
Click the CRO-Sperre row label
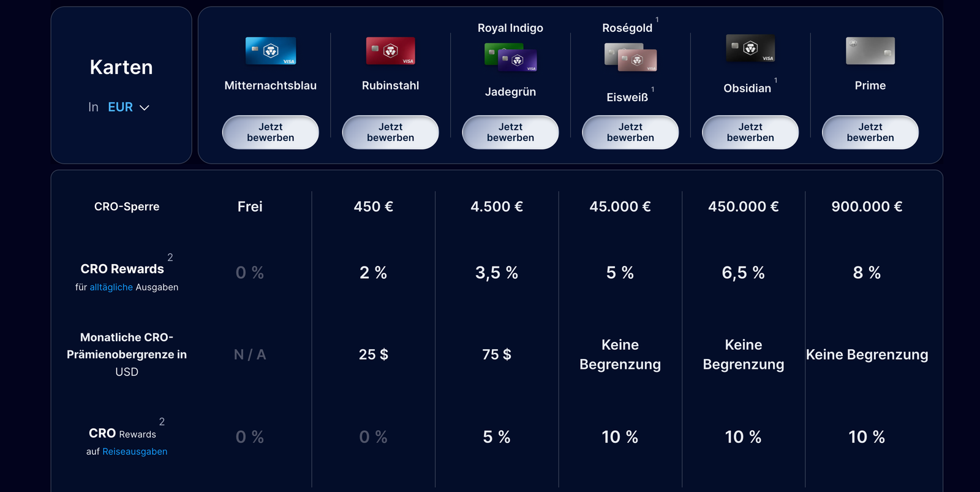(x=127, y=207)
